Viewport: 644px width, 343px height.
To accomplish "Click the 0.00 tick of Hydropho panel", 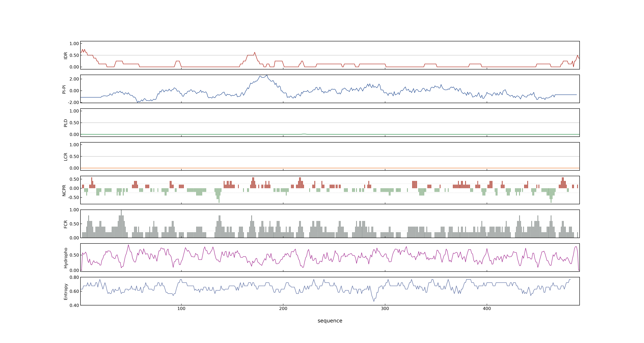I will (74, 270).
